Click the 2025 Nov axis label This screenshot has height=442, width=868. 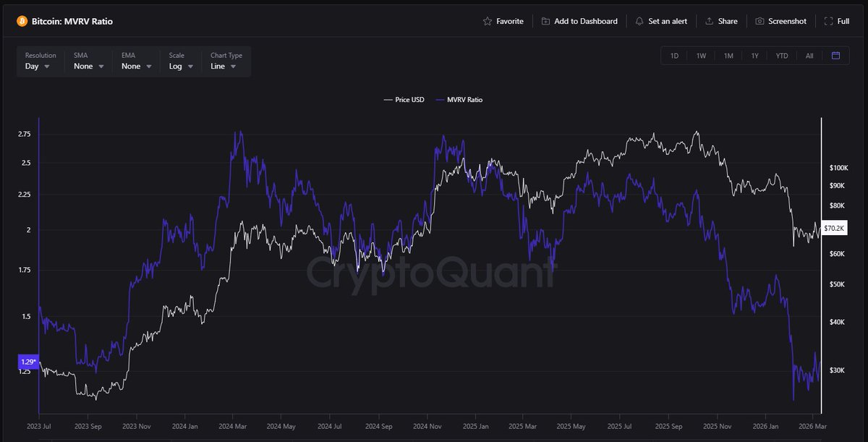716,427
